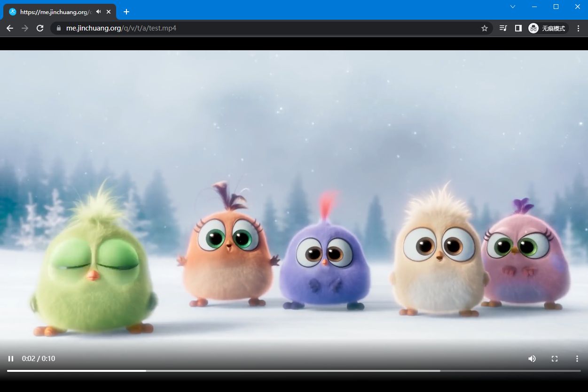Seek on the video progress bar
Screen dimensions: 588x392
coord(294,370)
